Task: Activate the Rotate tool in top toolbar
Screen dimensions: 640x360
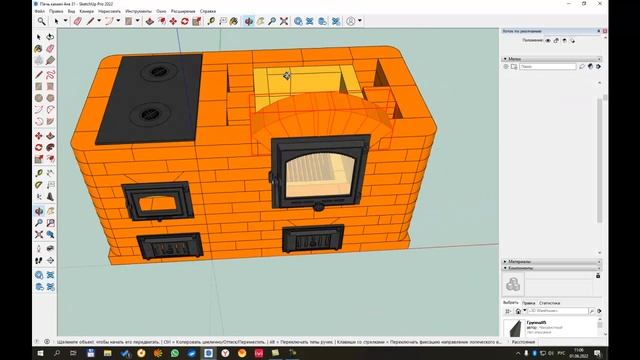Action: [185, 21]
